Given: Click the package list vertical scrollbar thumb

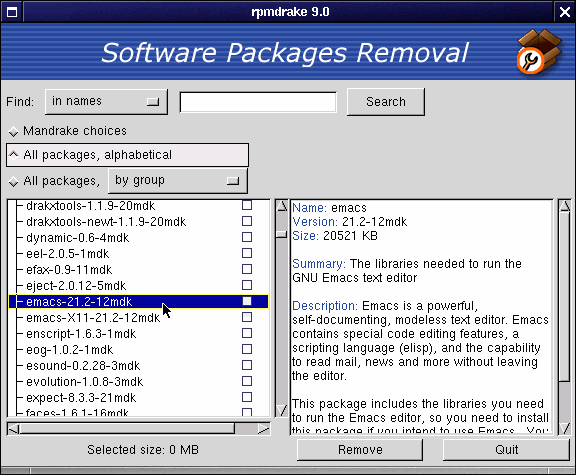Looking at the screenshot, I should [x=282, y=234].
